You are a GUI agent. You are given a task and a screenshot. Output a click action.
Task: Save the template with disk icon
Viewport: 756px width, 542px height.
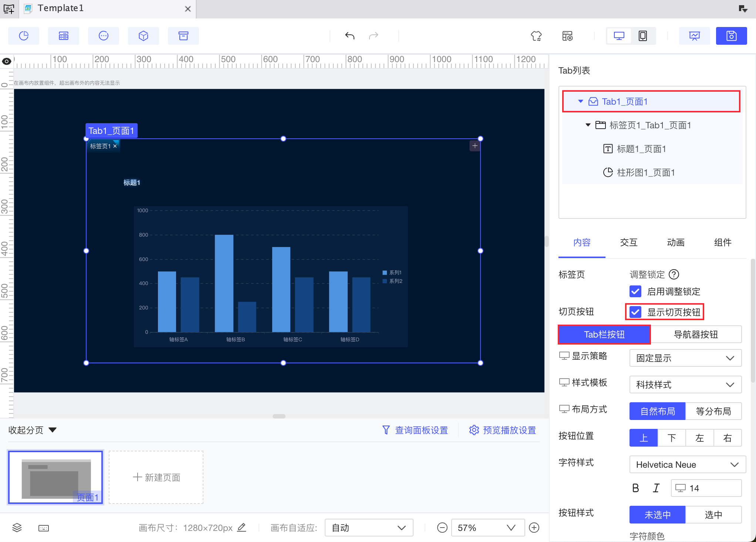(x=731, y=36)
